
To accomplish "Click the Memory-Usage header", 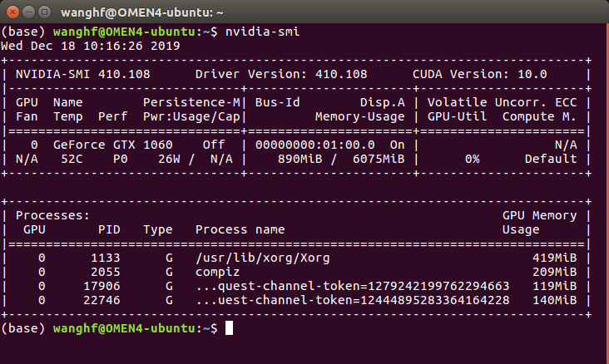I will [x=360, y=116].
